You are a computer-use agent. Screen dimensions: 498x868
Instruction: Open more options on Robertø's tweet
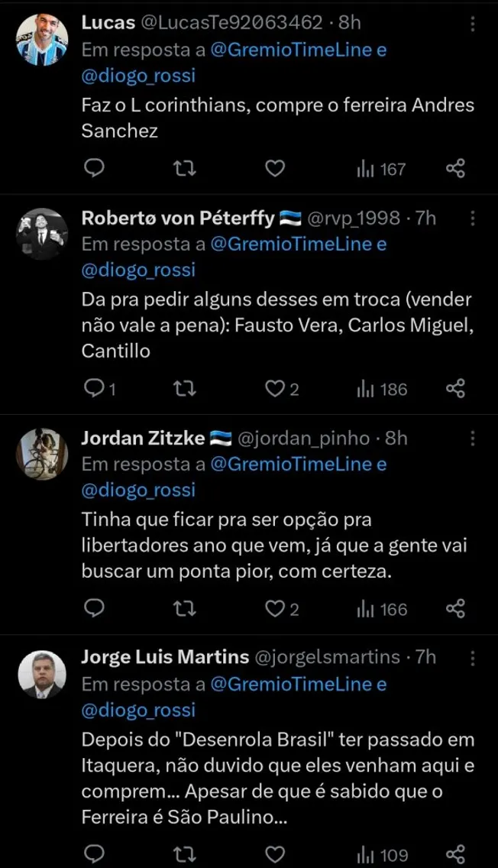point(471,218)
